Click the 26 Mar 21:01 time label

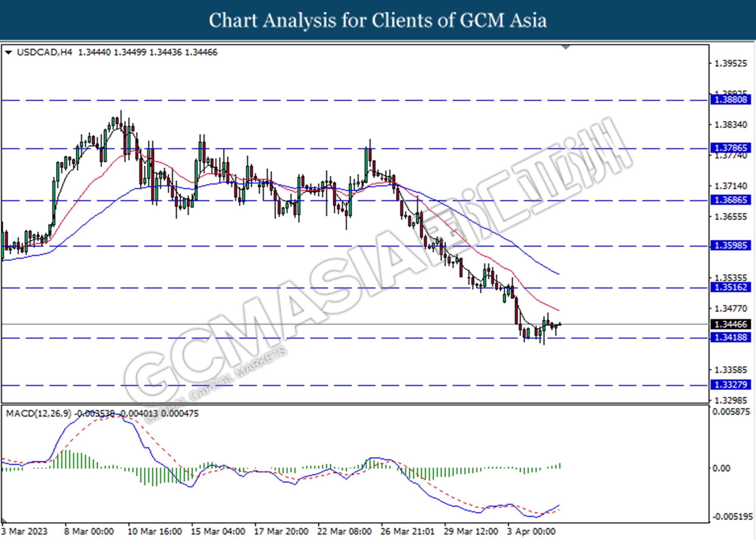tap(407, 532)
